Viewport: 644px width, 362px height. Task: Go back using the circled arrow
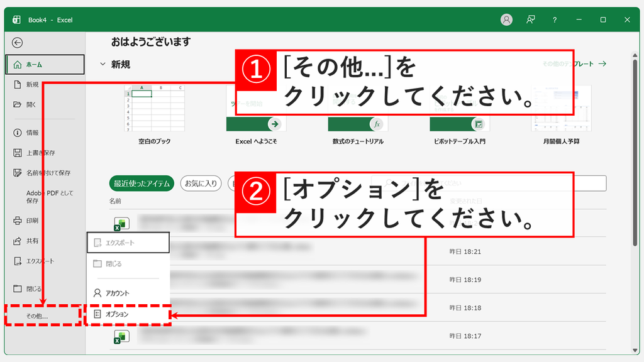point(17,43)
